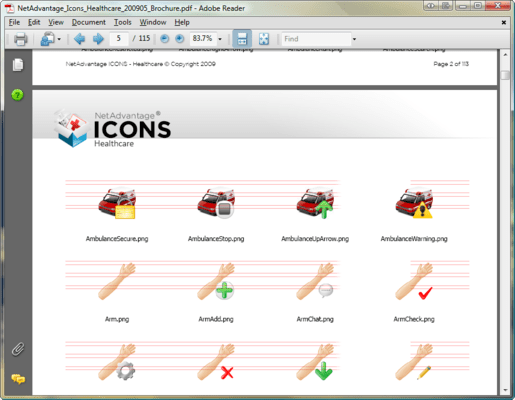
Task: Click the 'Page 2 of 113' footer text
Action: point(451,64)
